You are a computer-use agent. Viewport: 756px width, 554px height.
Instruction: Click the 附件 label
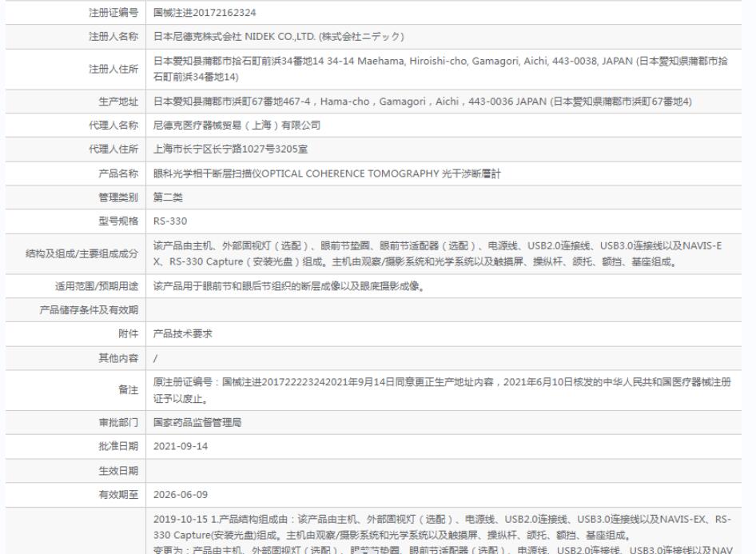tap(128, 334)
